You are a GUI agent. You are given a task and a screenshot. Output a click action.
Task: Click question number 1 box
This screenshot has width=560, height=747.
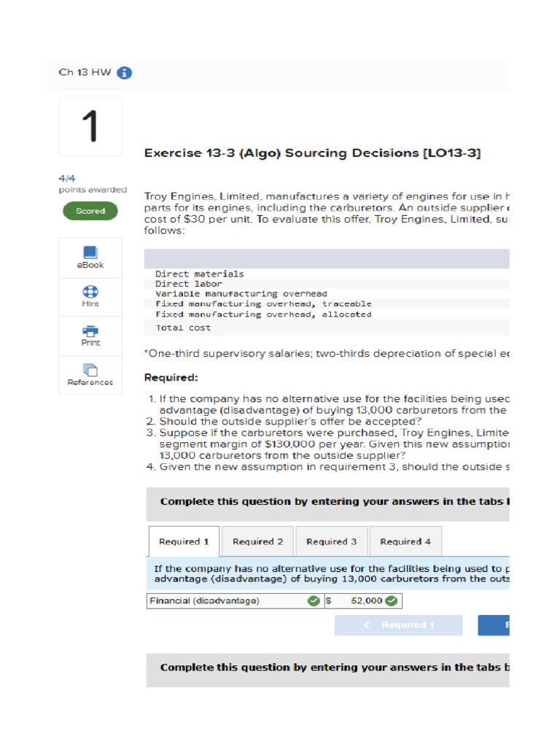point(90,125)
